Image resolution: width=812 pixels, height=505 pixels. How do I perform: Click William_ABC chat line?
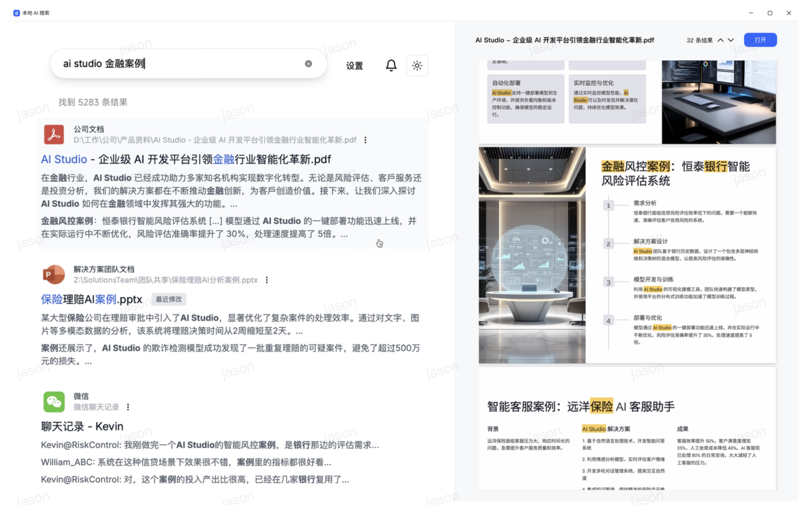coord(186,462)
